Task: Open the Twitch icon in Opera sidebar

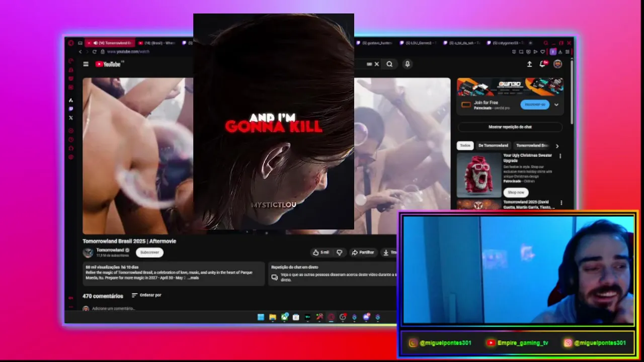Action: (x=71, y=109)
